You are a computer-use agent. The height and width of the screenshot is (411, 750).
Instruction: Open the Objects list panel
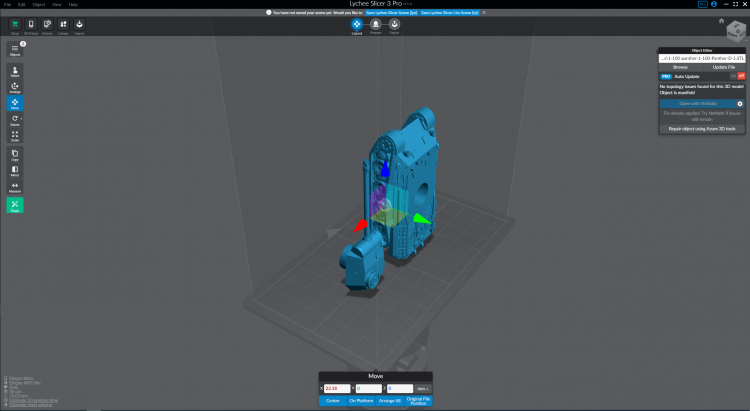[15, 50]
